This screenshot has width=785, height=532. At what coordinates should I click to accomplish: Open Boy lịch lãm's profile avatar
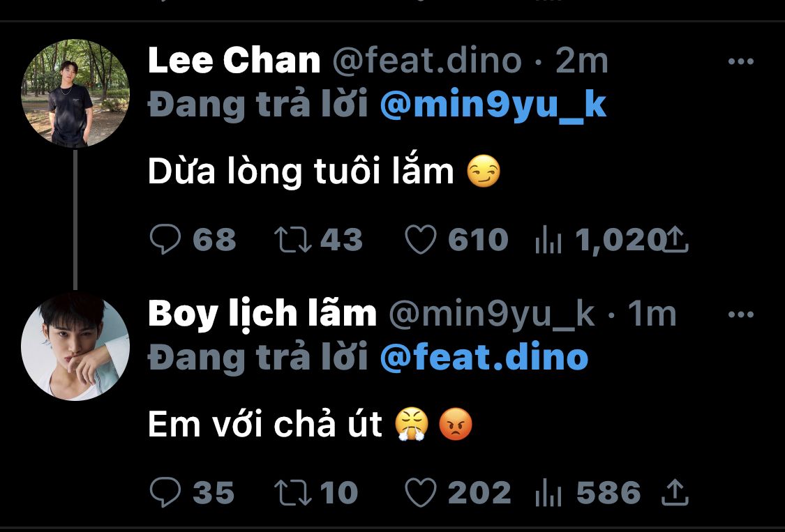coord(75,347)
